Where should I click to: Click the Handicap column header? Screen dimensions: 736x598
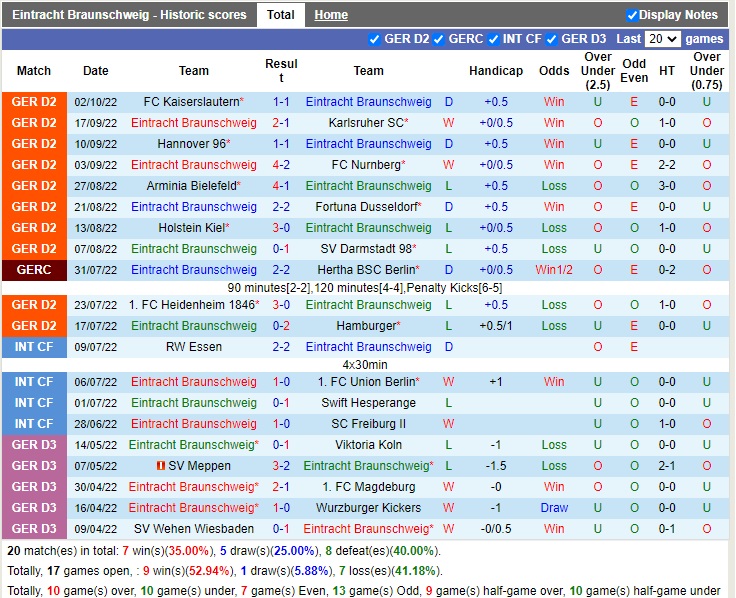(x=496, y=71)
